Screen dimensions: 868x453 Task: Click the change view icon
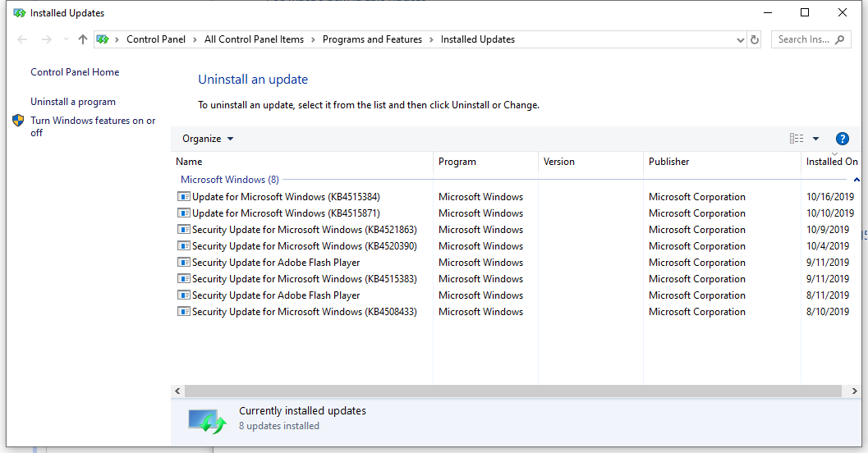tap(796, 138)
